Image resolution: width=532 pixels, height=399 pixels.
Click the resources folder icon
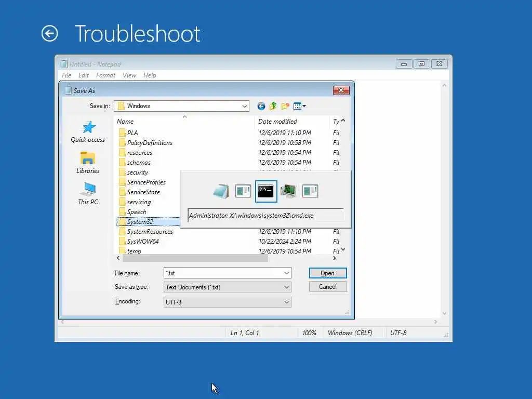point(122,152)
